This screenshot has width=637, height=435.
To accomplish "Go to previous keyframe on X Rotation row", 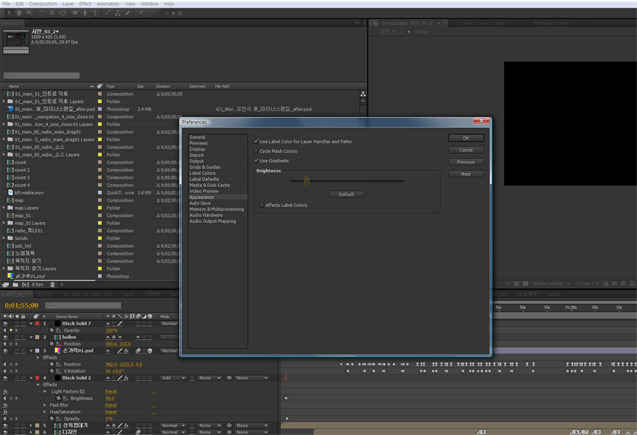I will click(x=5, y=371).
